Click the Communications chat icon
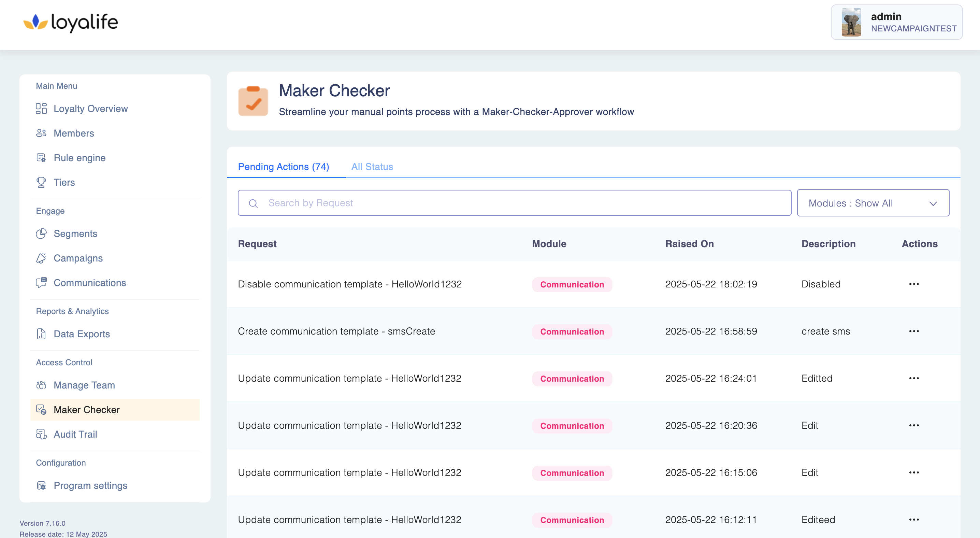 (41, 282)
